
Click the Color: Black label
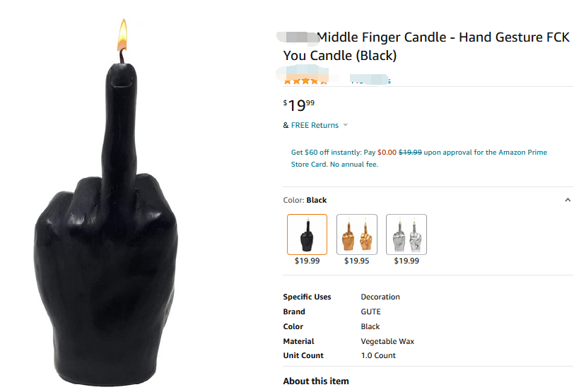coord(305,200)
